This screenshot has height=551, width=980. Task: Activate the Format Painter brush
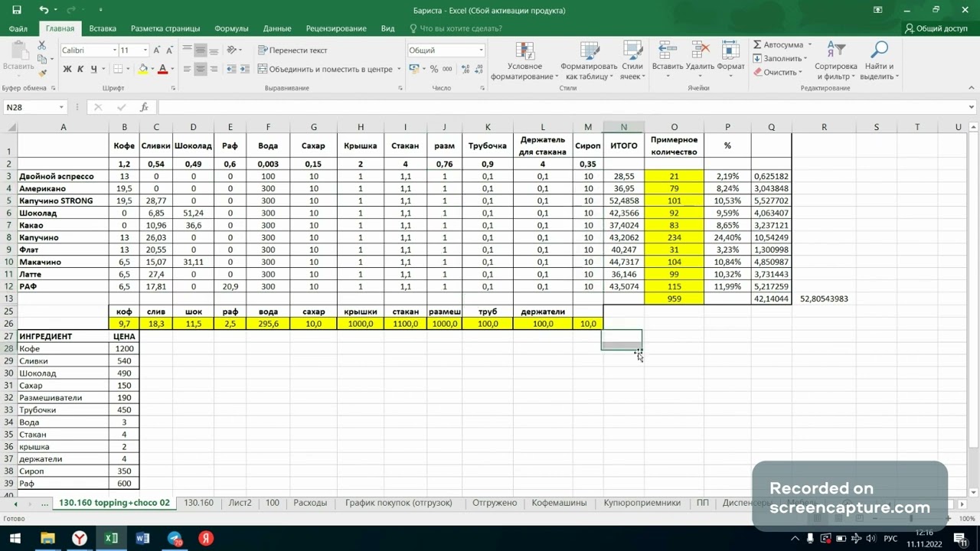point(42,73)
